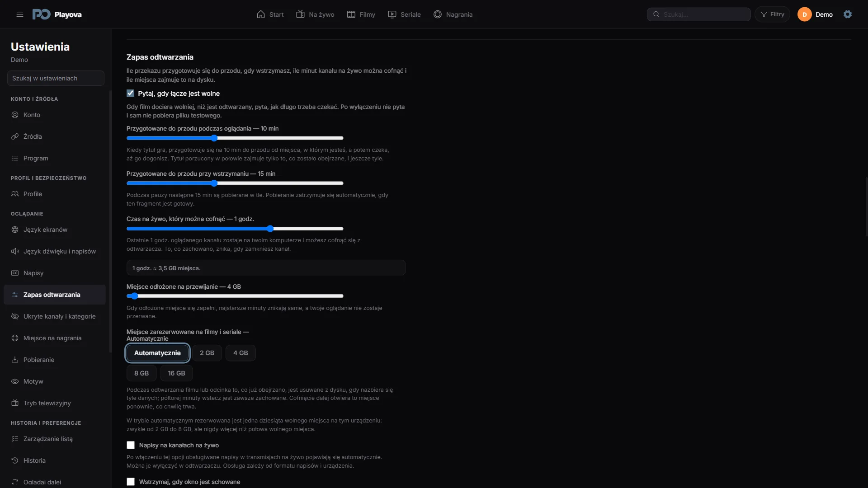Enable 'Napisy na kanałach na żywo' checkbox
Screen dimensions: 868x488
(131, 445)
